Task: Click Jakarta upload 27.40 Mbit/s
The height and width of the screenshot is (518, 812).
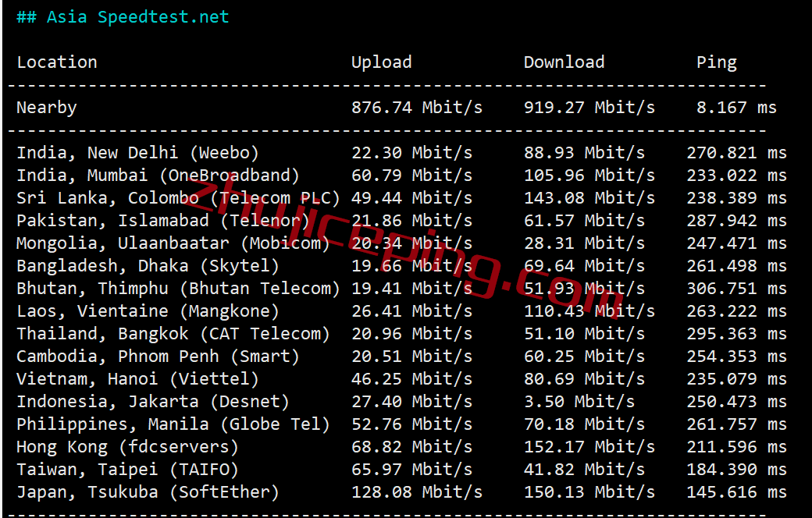Action: click(x=411, y=402)
